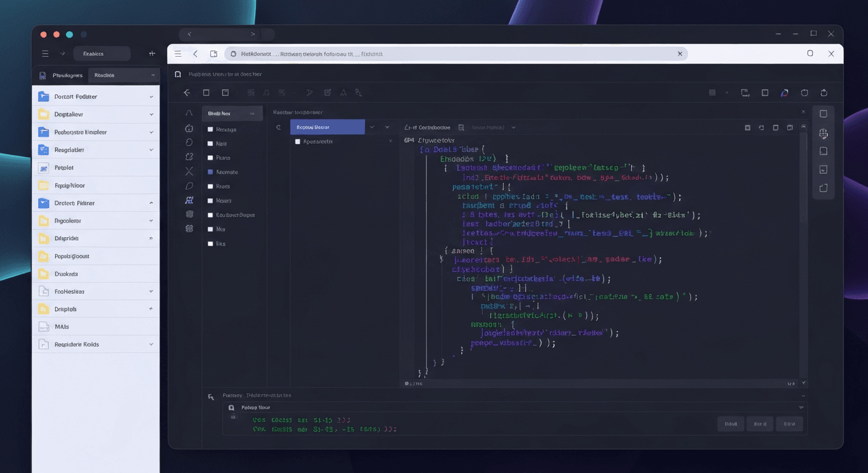Select the inspect element tool in devtools toolbar
The width and height of the screenshot is (868, 473).
(x=206, y=92)
